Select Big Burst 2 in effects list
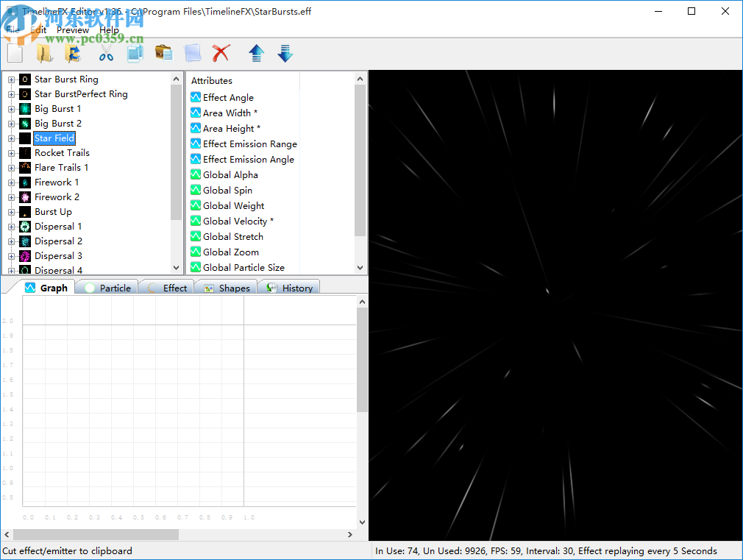This screenshot has height=560, width=743. (x=58, y=124)
